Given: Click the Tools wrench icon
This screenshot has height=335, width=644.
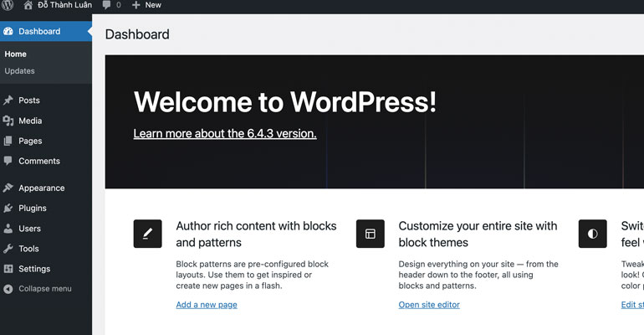Looking at the screenshot, I should (8, 249).
